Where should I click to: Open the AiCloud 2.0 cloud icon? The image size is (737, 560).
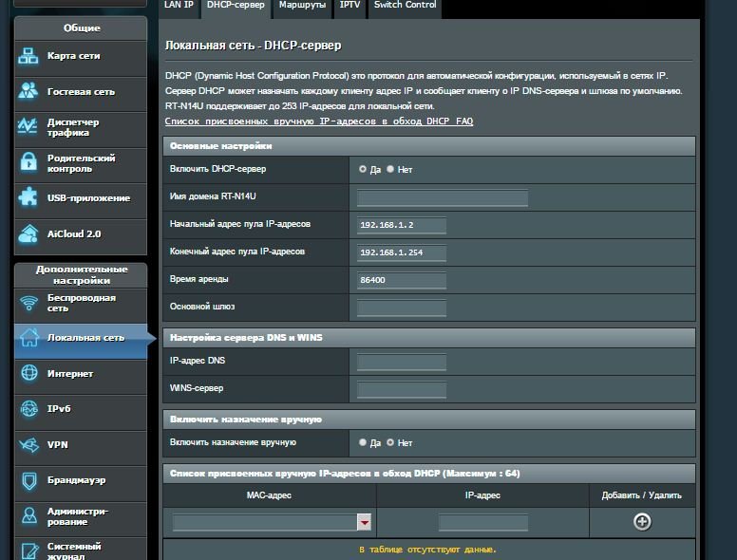coord(28,233)
